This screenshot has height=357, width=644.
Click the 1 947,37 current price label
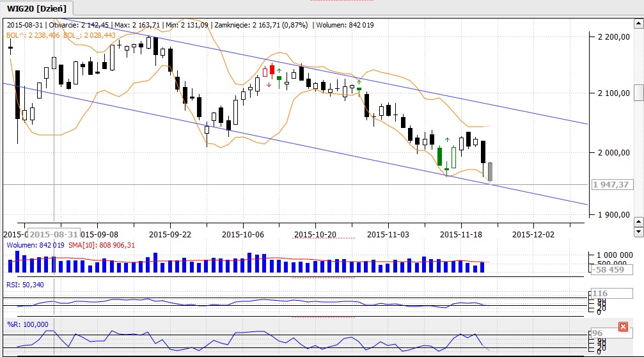tap(611, 184)
